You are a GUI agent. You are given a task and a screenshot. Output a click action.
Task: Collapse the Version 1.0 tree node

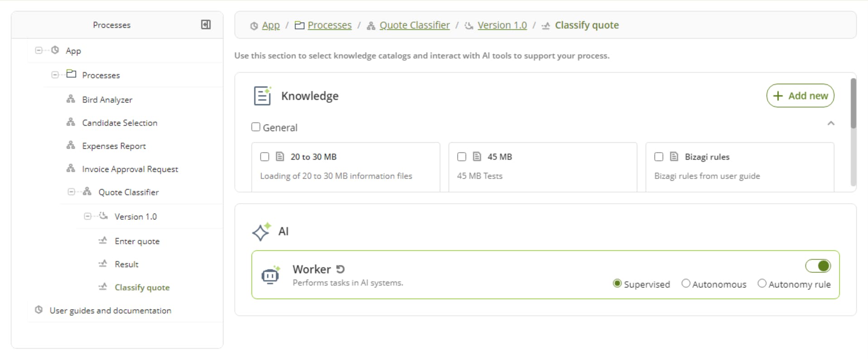point(87,216)
